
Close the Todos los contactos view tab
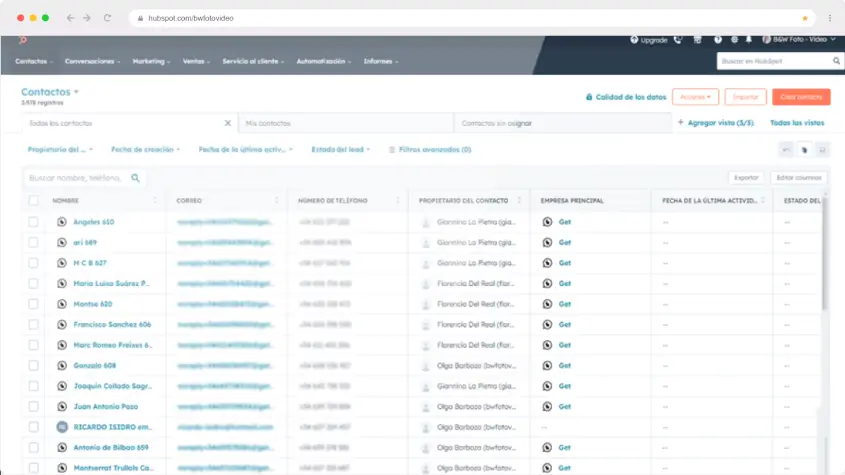click(x=227, y=123)
